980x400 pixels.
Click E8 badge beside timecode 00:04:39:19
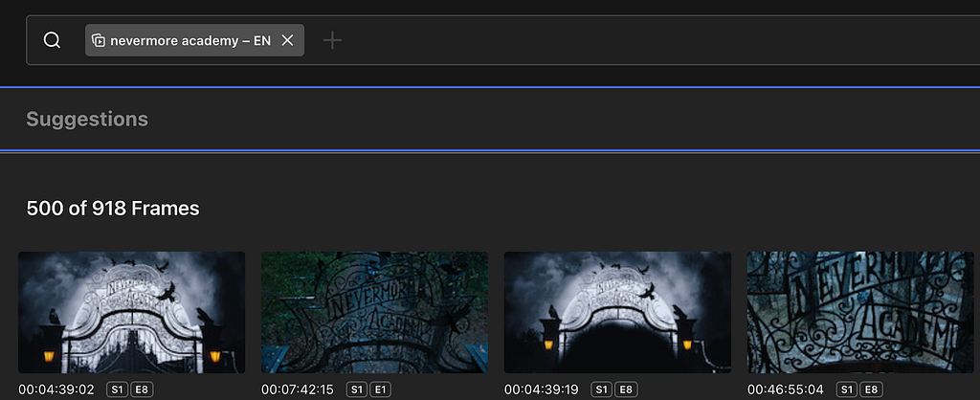(626, 390)
